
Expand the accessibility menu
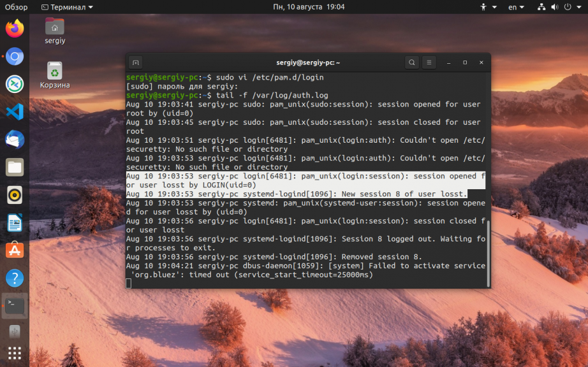[487, 7]
